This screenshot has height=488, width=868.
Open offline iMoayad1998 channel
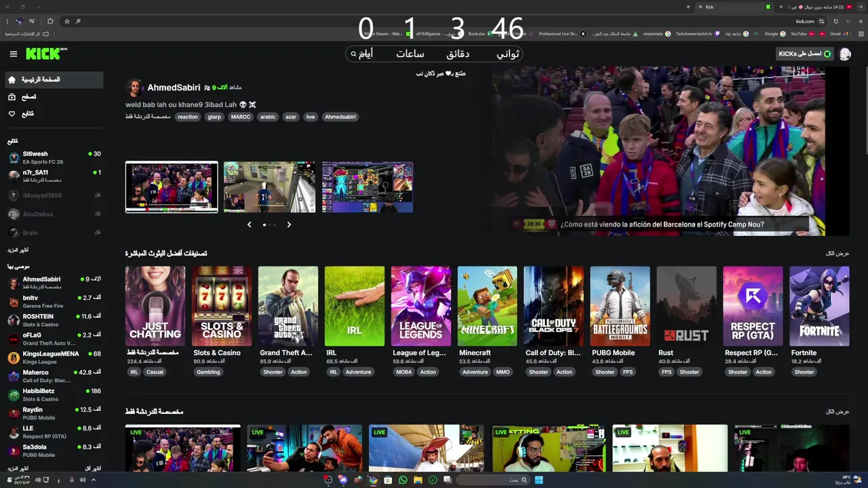click(x=54, y=195)
